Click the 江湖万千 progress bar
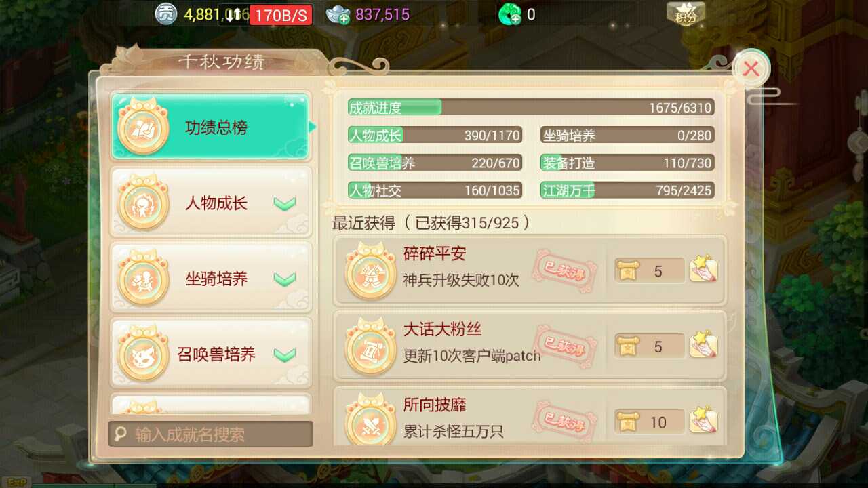 pos(627,190)
